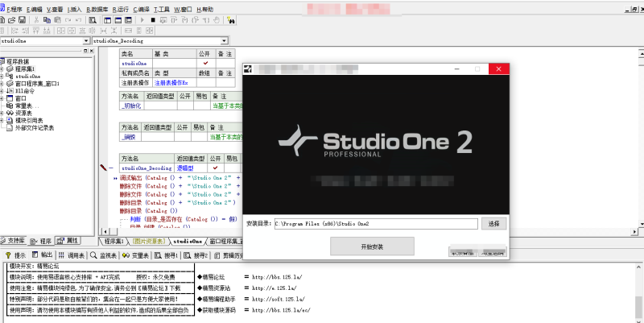The image size is (644, 323).
Task: Switch to the 程序集1 editor tab
Action: coord(114,241)
